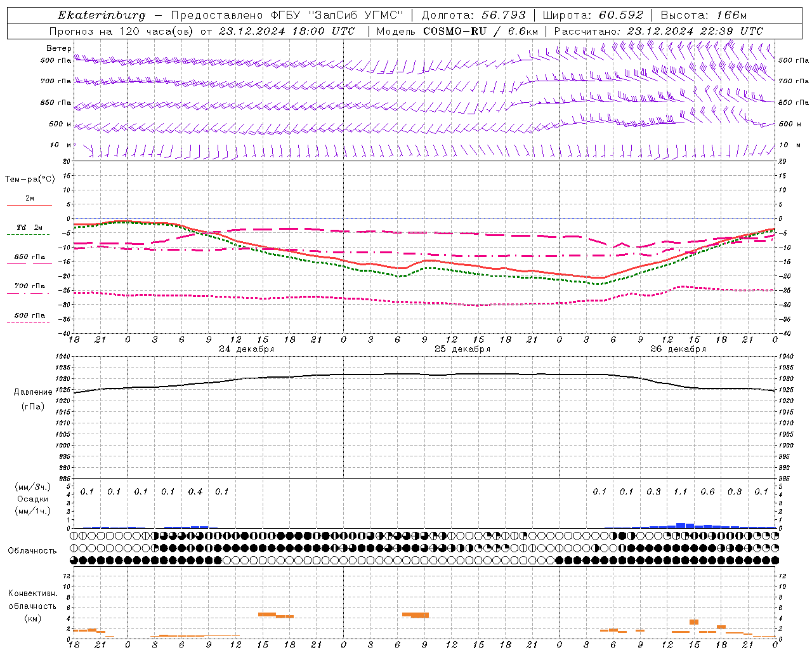The image size is (812, 650).
Task: Click the 20 label on left temperature axis
Action: 67,161
